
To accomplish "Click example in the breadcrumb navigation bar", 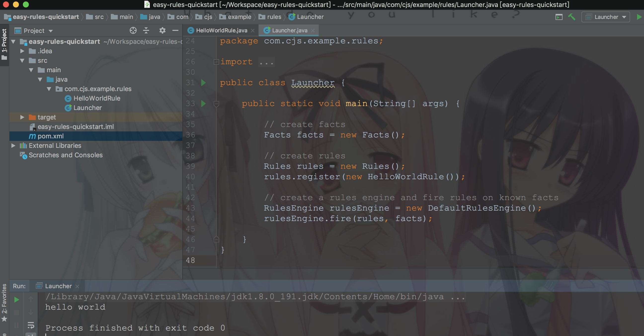I will (239, 16).
